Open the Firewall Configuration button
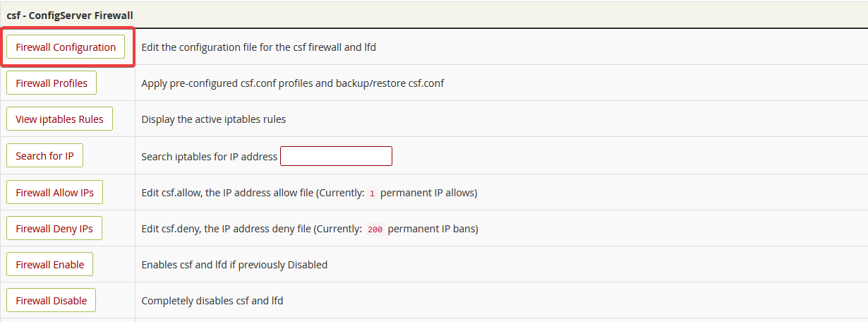 pyautogui.click(x=66, y=47)
